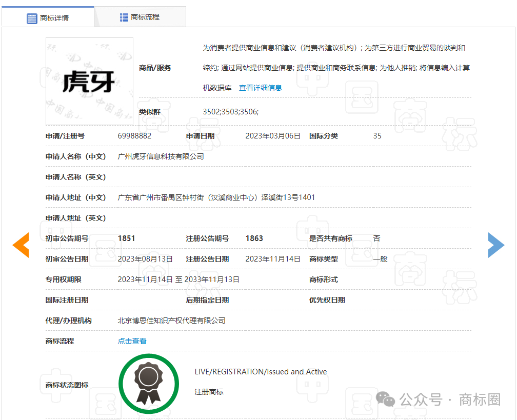Click the 代理/办理机构 field label
This screenshot has width=517, height=420.
[69, 321]
